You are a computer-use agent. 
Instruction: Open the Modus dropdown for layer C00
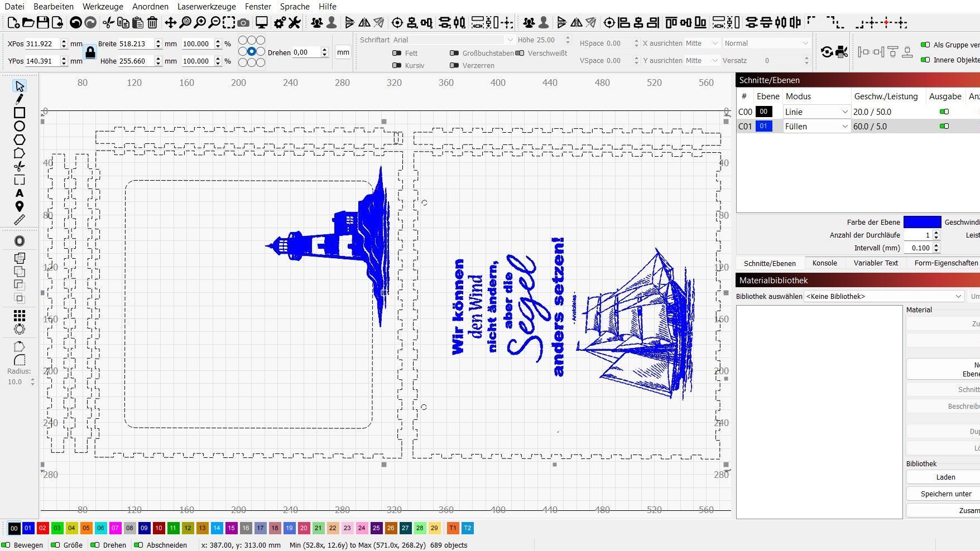coord(816,112)
